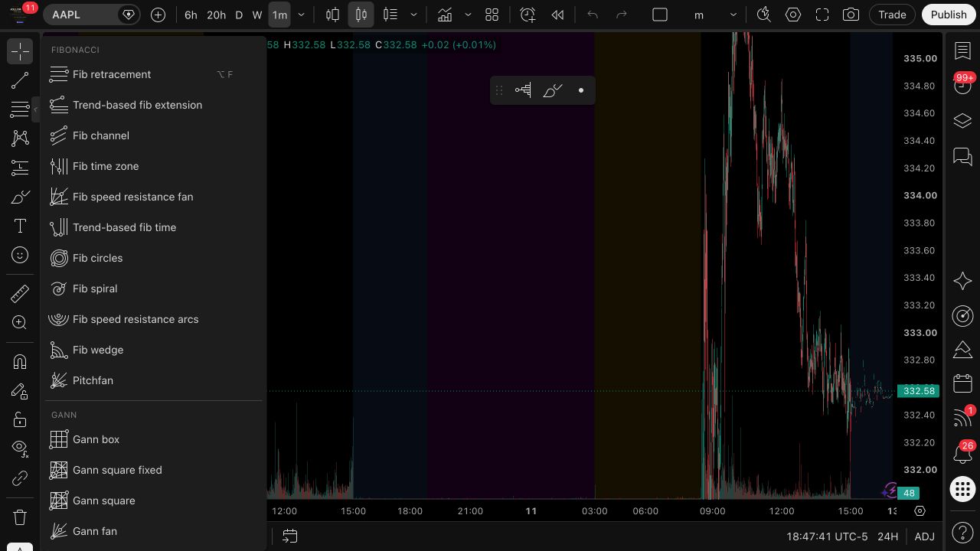The image size is (980, 551).
Task: Enter fullscreen mode
Action: pos(822,15)
